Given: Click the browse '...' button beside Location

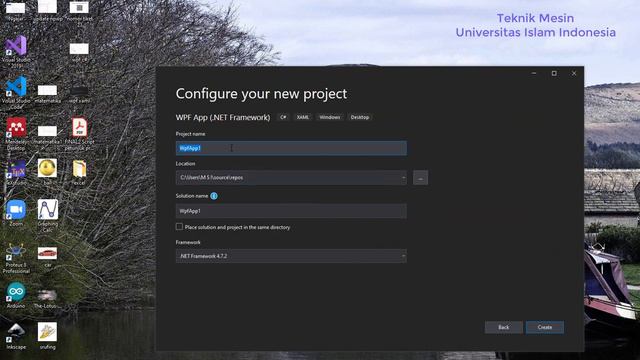Looking at the screenshot, I should pos(420,178).
